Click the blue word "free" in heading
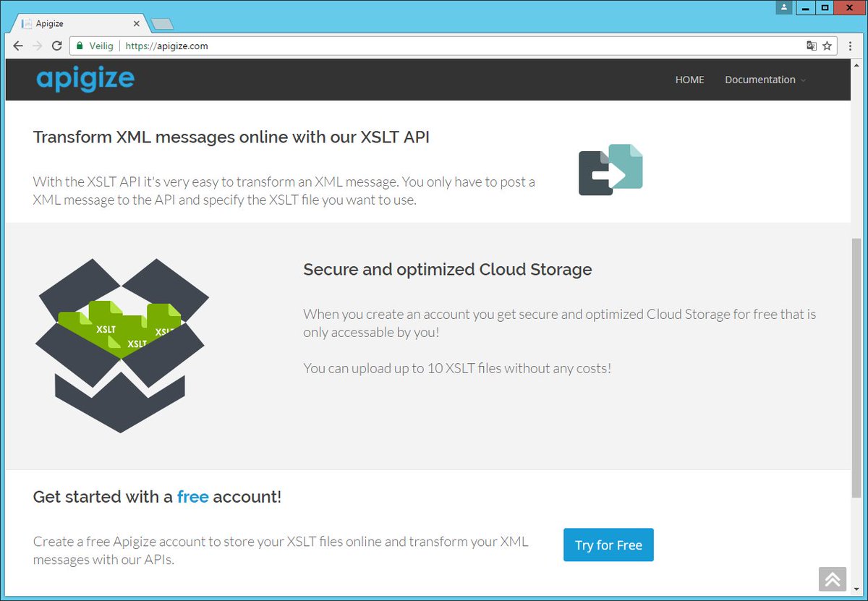The width and height of the screenshot is (868, 601). [x=193, y=497]
